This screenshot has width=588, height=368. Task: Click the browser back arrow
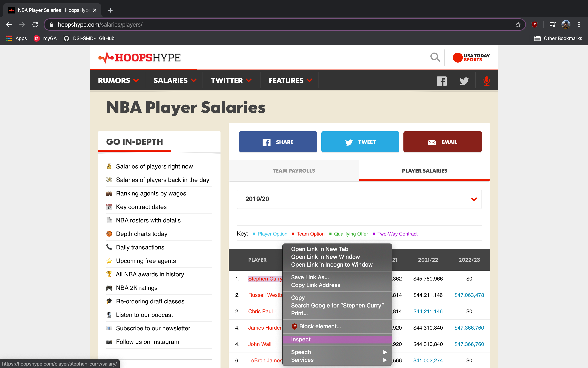pos(9,25)
